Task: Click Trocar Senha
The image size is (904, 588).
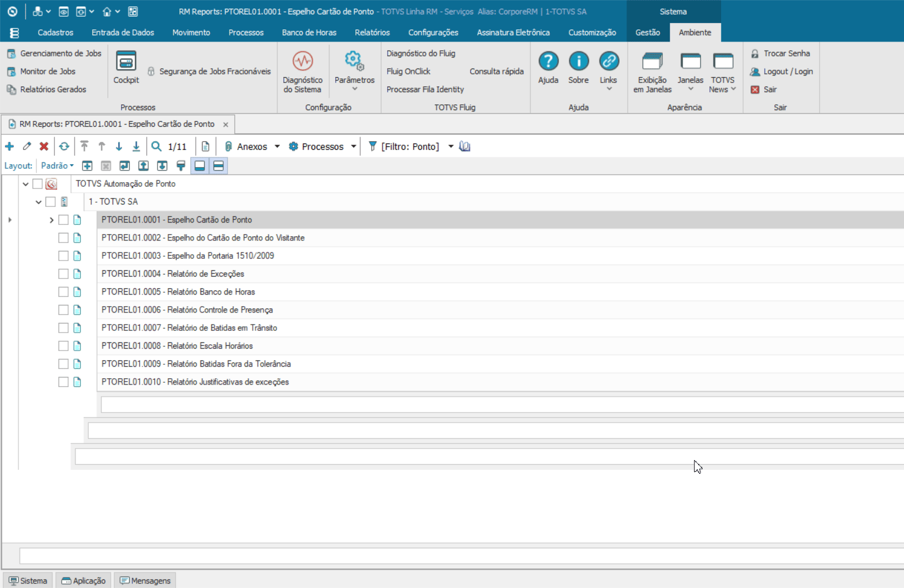Action: 781,54
